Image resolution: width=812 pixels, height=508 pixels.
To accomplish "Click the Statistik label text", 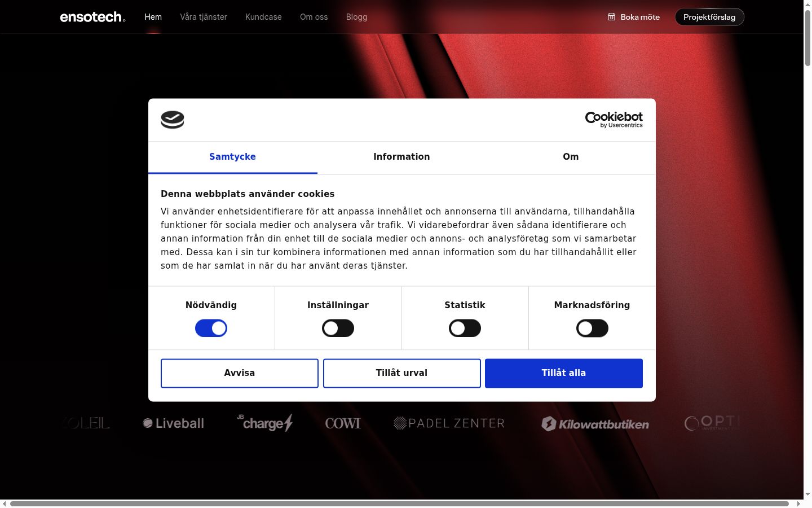I will 465,305.
